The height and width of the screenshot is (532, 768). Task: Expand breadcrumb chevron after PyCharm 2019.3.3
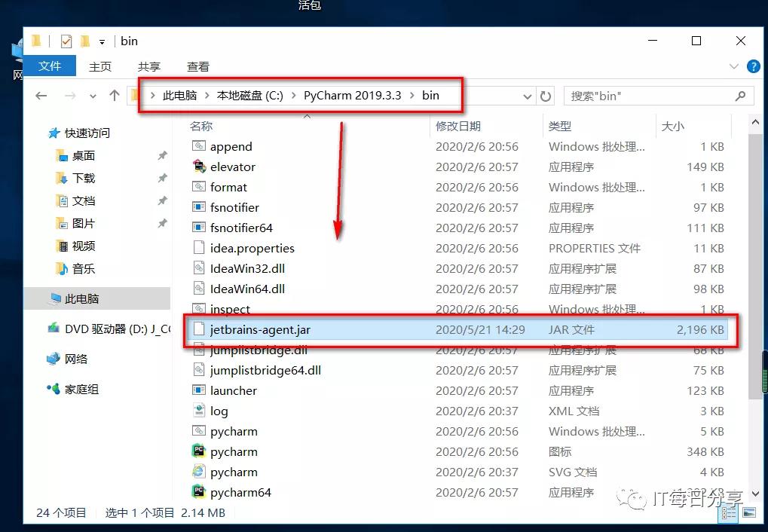coord(412,96)
